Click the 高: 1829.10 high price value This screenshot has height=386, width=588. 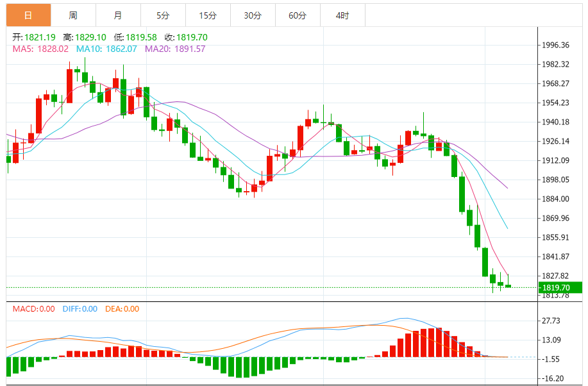[x=85, y=37]
